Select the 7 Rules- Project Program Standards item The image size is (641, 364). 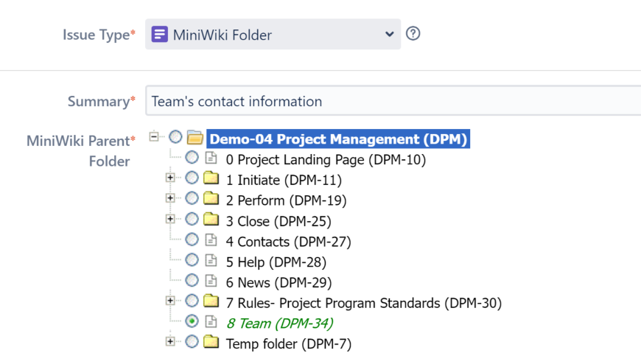(363, 302)
